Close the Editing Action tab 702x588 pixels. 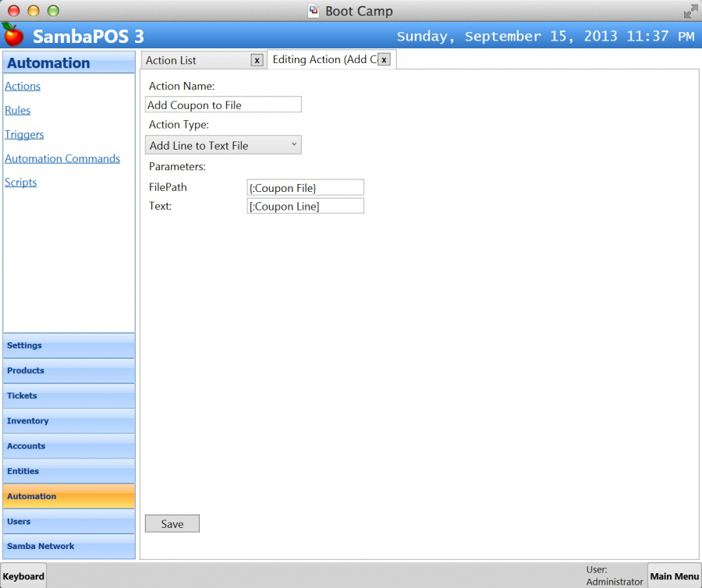pyautogui.click(x=384, y=59)
